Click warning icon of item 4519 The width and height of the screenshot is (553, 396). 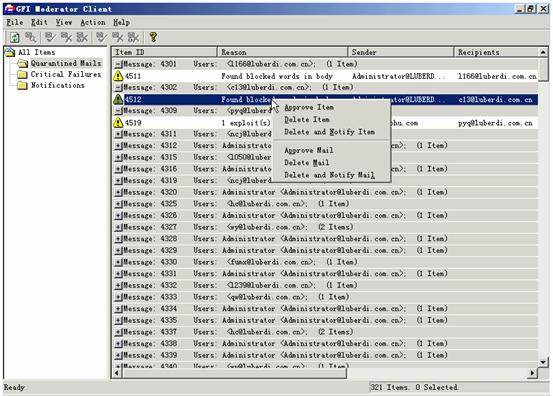118,123
